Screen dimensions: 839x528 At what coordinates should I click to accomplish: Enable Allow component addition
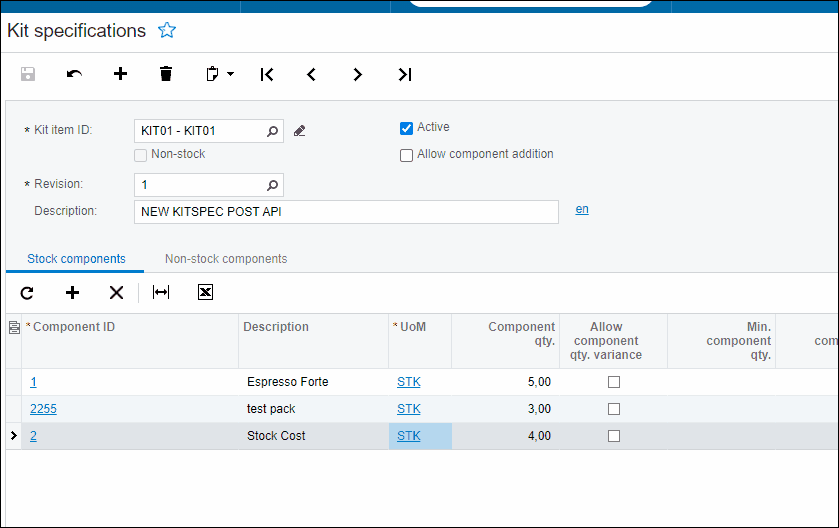(x=406, y=155)
